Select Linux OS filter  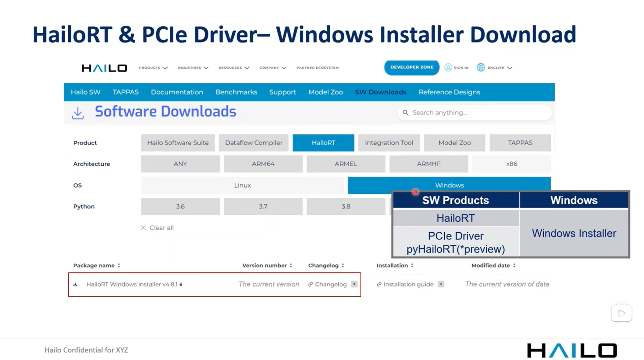coord(242,185)
